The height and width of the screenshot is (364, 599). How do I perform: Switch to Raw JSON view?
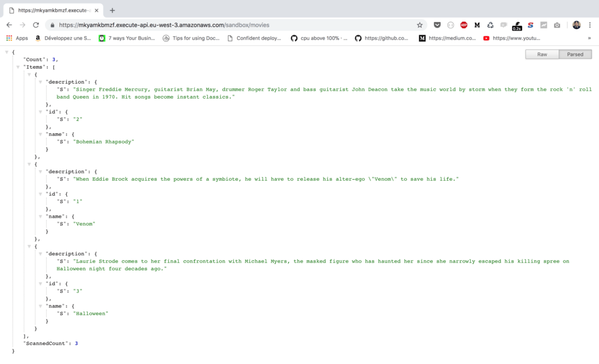pyautogui.click(x=542, y=54)
